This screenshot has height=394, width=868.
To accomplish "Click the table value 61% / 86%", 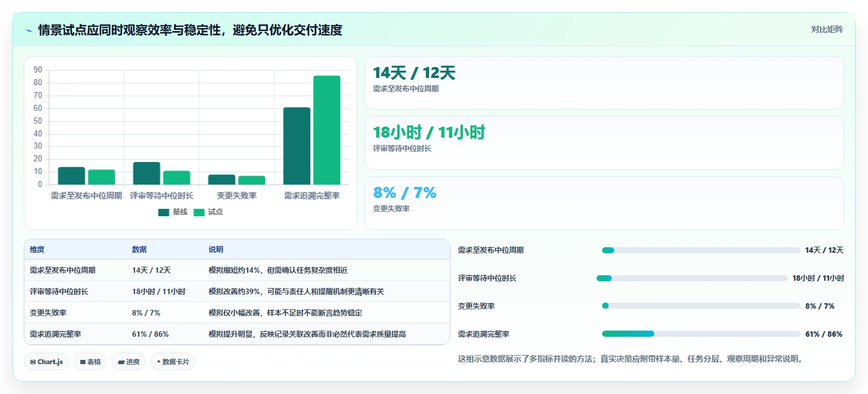I will click(x=150, y=334).
